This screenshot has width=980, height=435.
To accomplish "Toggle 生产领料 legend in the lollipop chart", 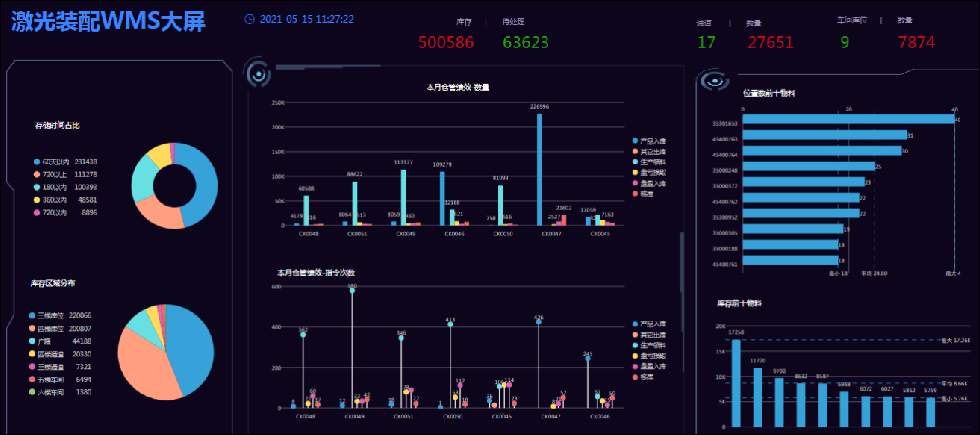I will click(649, 345).
